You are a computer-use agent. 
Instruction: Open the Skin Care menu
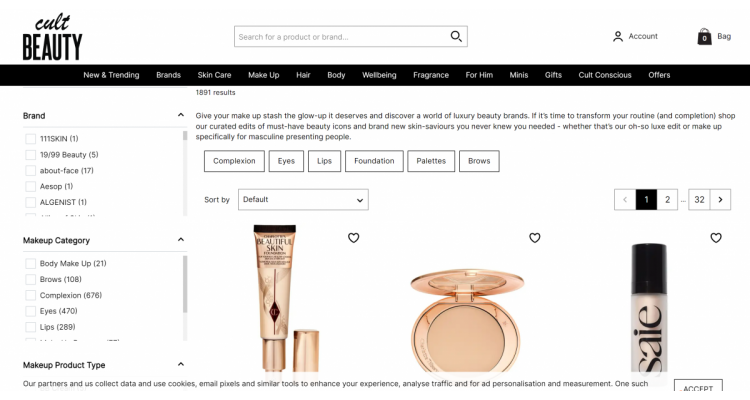point(214,75)
